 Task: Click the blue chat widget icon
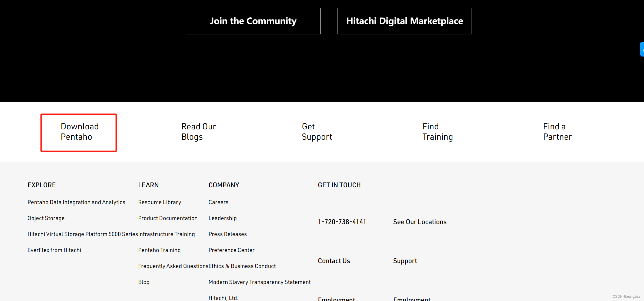click(x=642, y=49)
